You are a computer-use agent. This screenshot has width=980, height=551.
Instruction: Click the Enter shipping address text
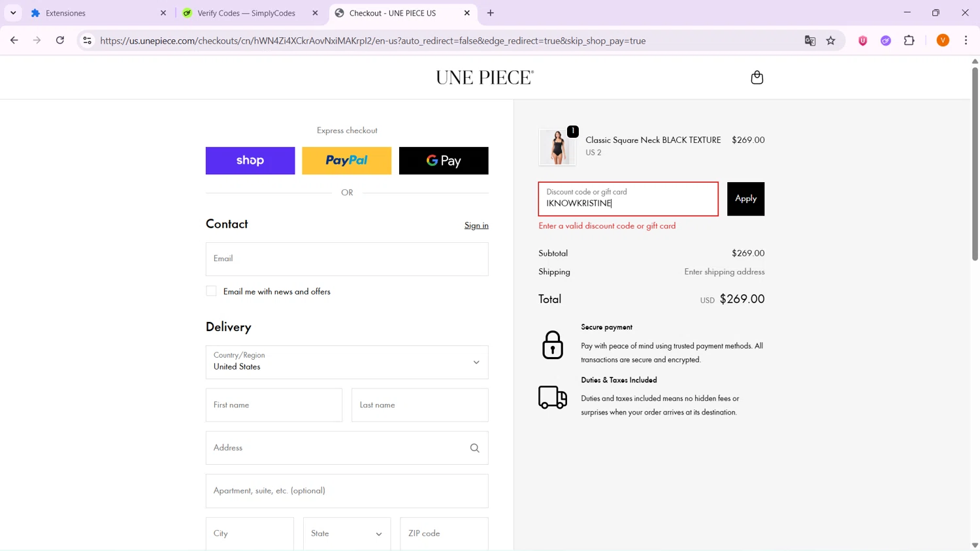click(724, 272)
